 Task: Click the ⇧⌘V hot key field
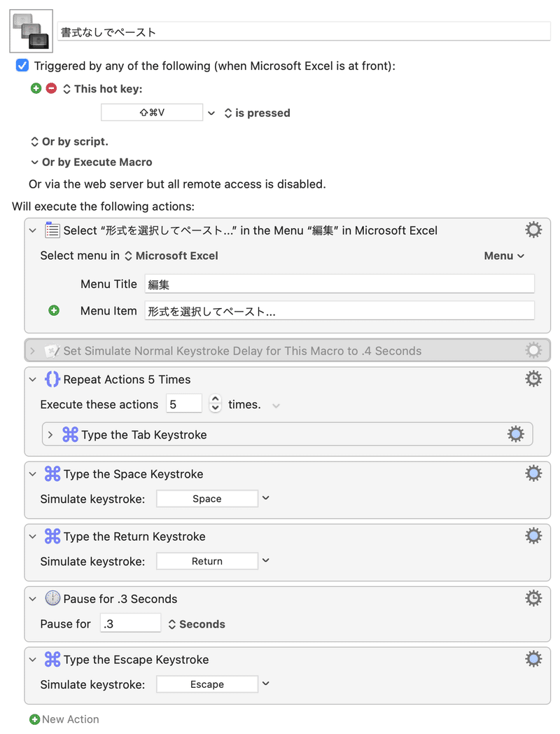click(152, 113)
